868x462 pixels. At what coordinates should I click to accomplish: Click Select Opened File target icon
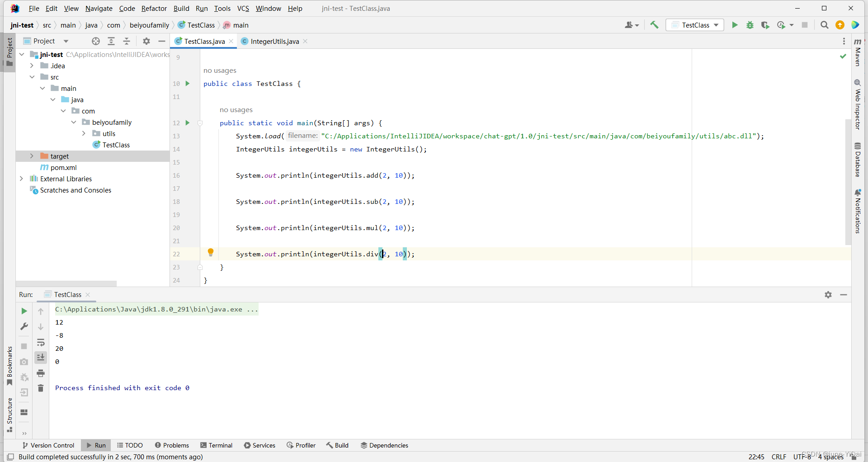(95, 41)
